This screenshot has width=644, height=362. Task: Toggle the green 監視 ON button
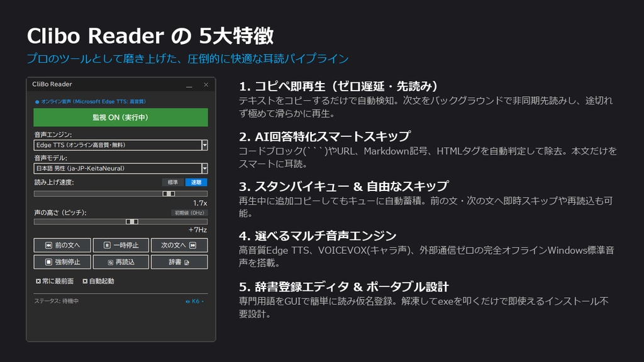tap(120, 118)
